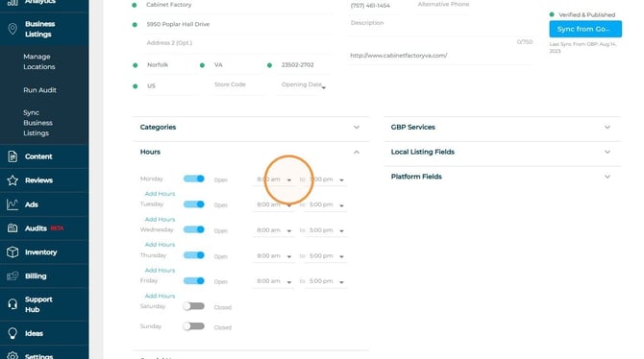Turn off Friday open toggle
644x359 pixels.
click(194, 280)
